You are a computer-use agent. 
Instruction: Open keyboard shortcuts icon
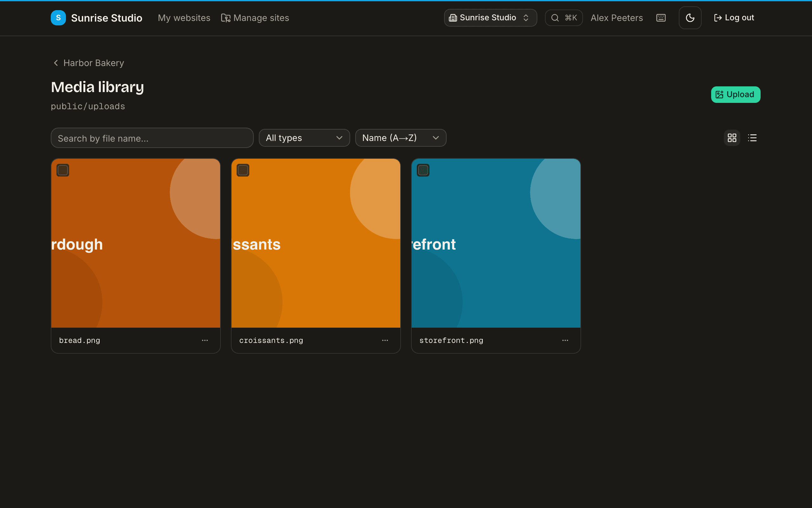(x=661, y=18)
